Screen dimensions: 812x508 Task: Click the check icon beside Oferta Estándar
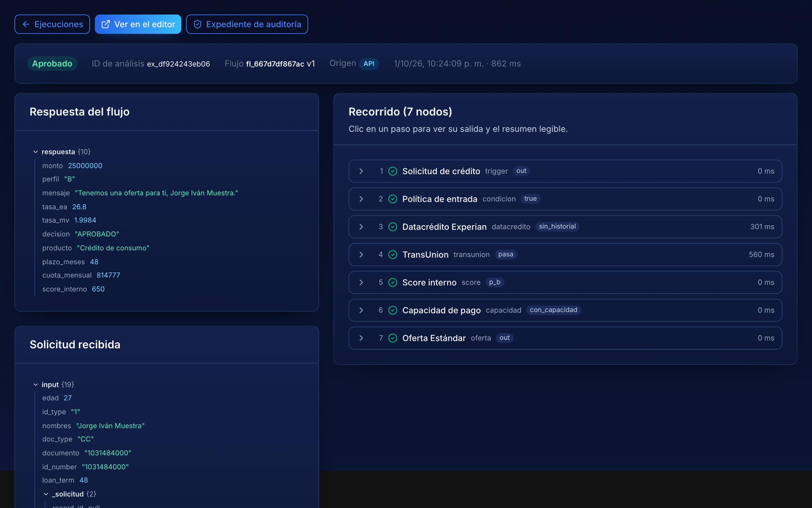coord(393,338)
